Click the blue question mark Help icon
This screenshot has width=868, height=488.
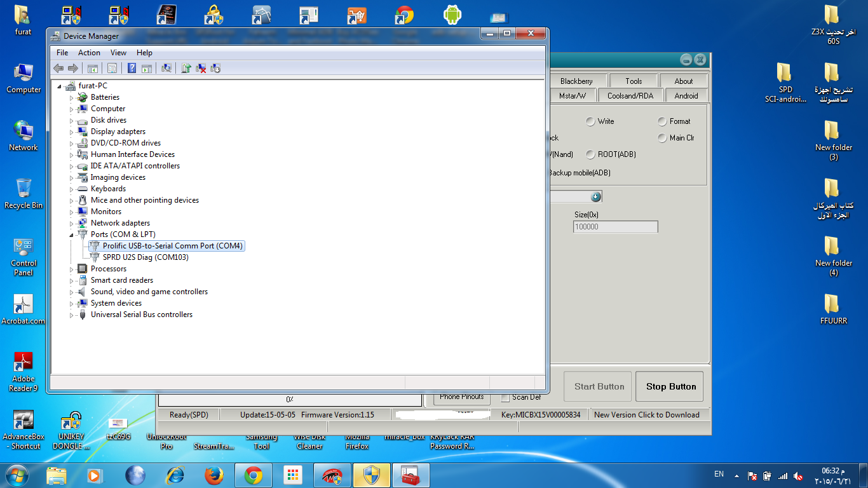pos(132,68)
